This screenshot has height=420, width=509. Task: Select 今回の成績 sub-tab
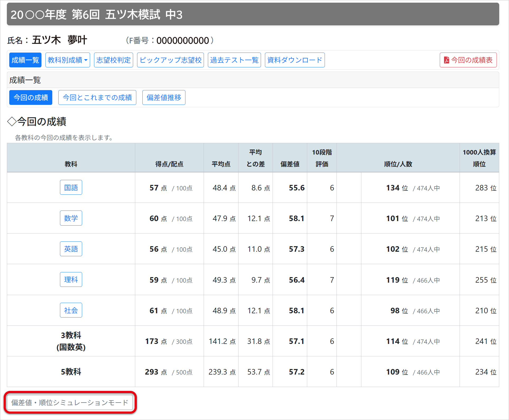(31, 97)
